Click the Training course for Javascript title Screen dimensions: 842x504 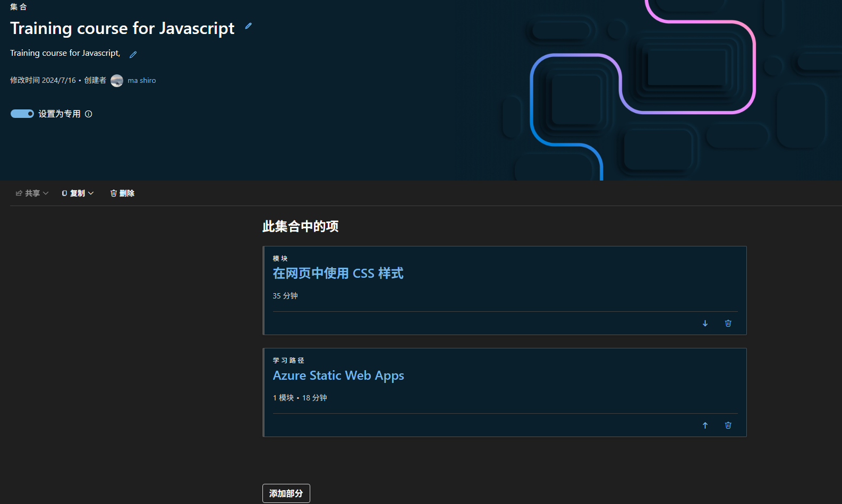click(122, 28)
